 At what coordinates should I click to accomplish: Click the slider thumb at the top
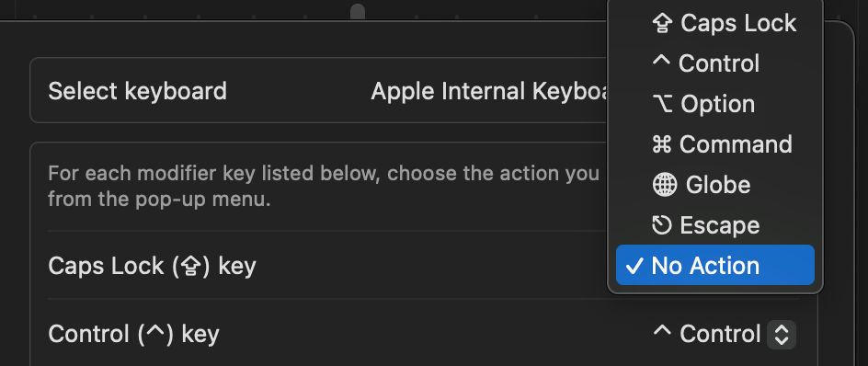(358, 11)
